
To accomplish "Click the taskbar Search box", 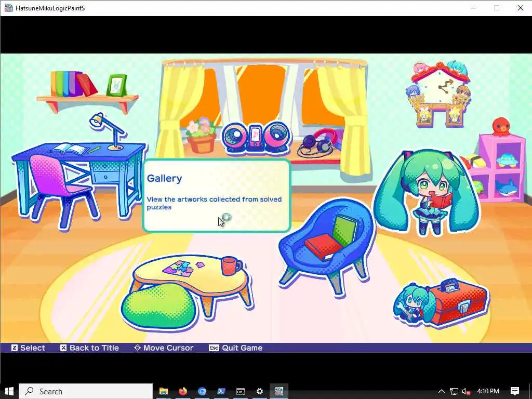I will (86, 391).
